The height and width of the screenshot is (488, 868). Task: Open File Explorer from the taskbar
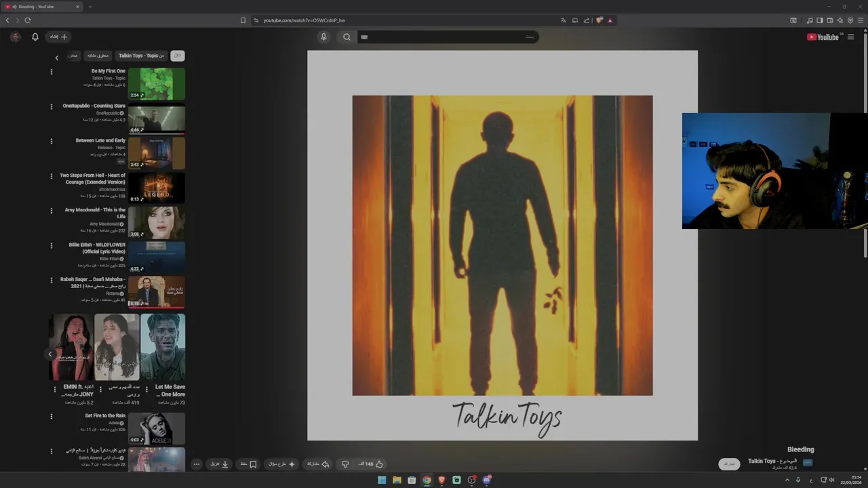397,480
